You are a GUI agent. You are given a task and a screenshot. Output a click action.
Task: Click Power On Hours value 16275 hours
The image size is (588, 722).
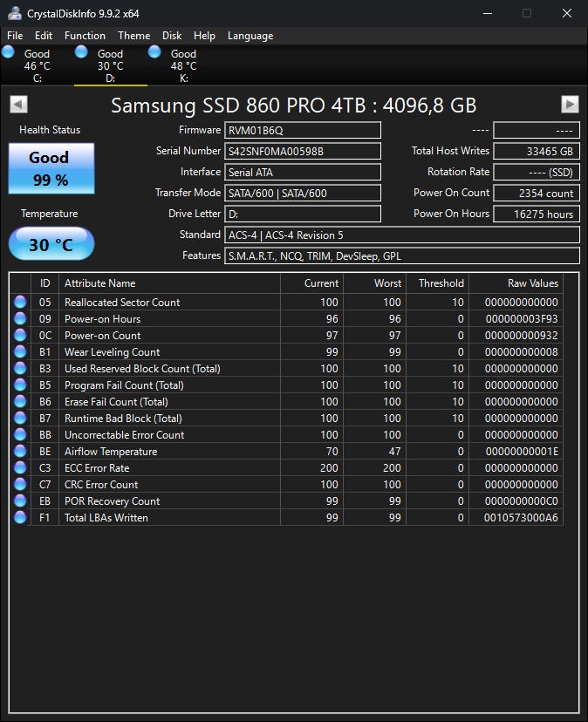click(x=537, y=215)
